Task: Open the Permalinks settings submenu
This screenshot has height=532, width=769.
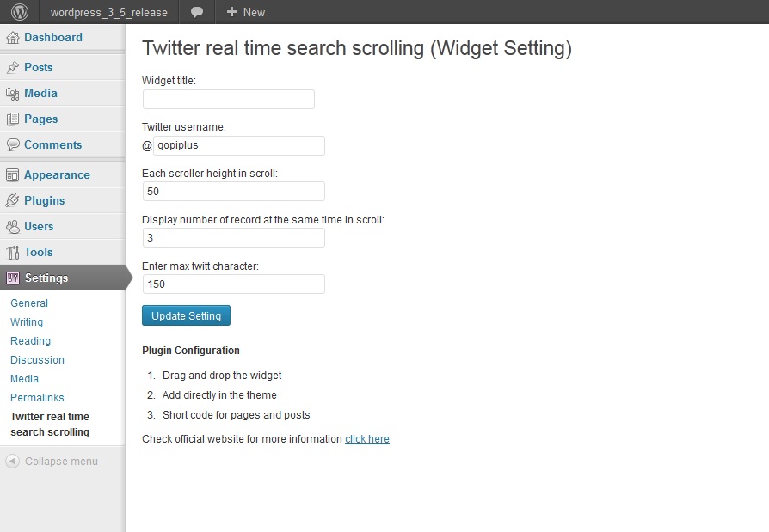Action: (37, 397)
